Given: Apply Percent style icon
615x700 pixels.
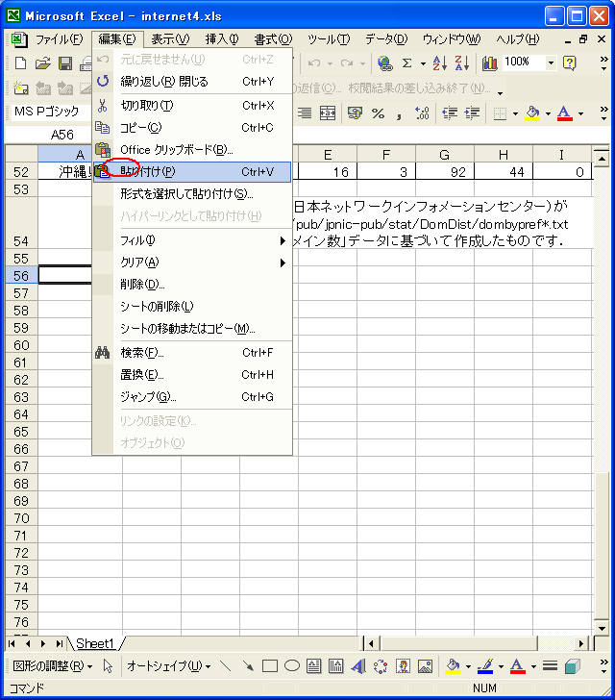Looking at the screenshot, I should point(378,113).
